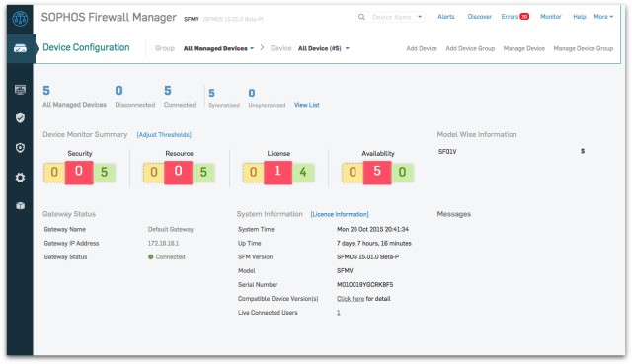This screenshot has width=632, height=364.
Task: Click the Device Configuration heading
Action: pyautogui.click(x=86, y=47)
